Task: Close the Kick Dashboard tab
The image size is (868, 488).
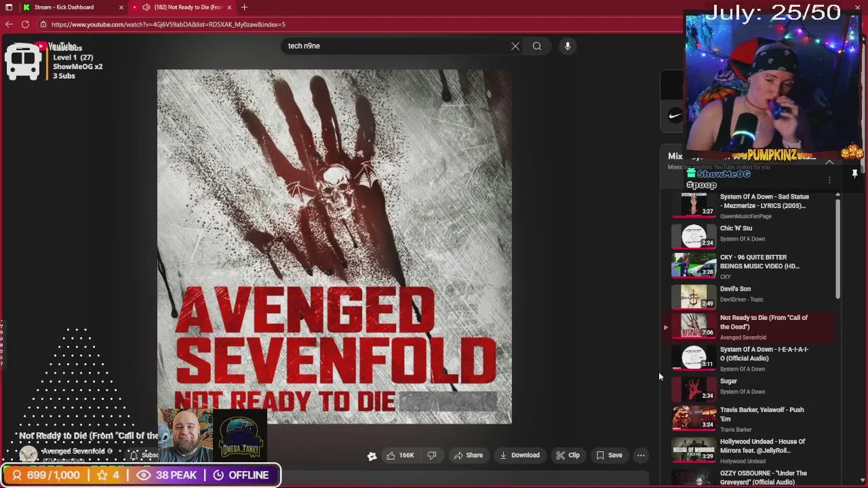Action: (x=121, y=7)
